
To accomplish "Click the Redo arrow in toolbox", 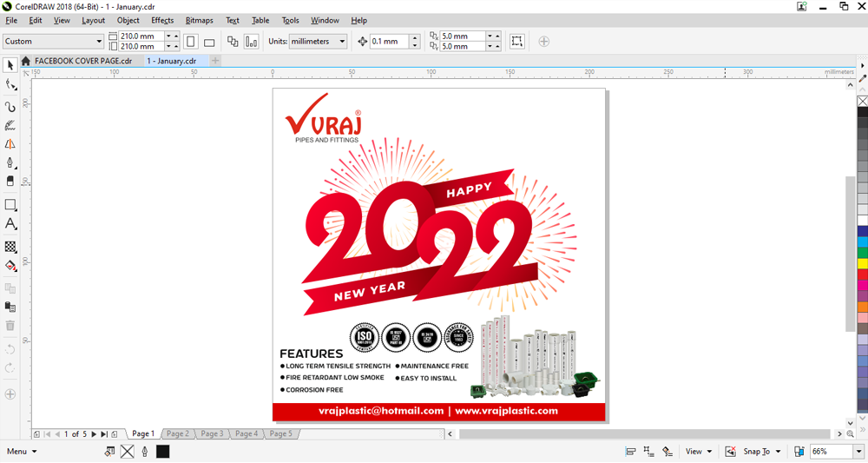I will click(x=10, y=368).
